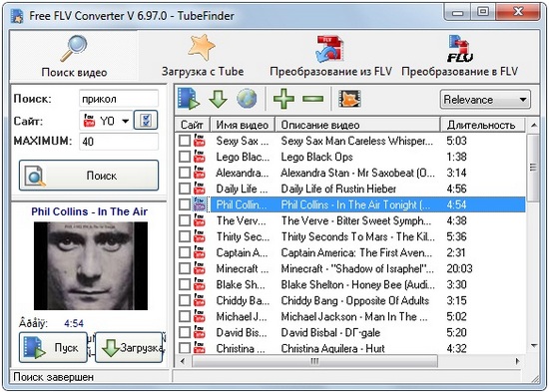The image size is (549, 392).
Task: Click into the Поиск search text field
Action: [x=119, y=99]
